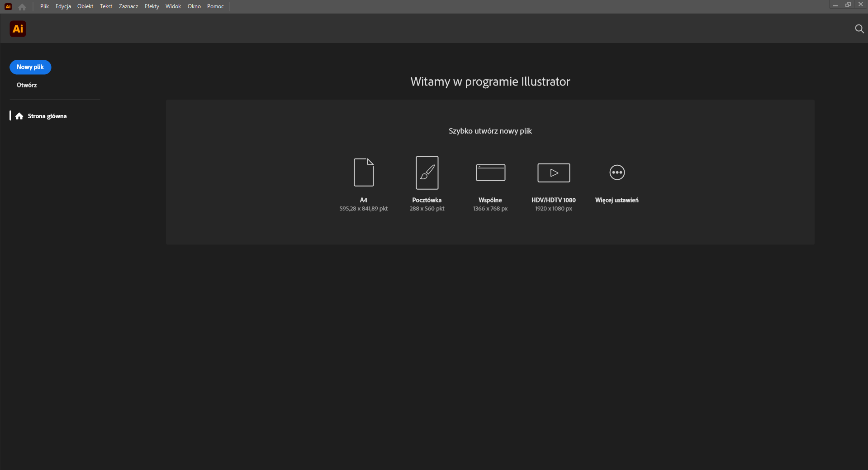The image size is (868, 470).
Task: Click the A4 preset label
Action: pos(364,200)
